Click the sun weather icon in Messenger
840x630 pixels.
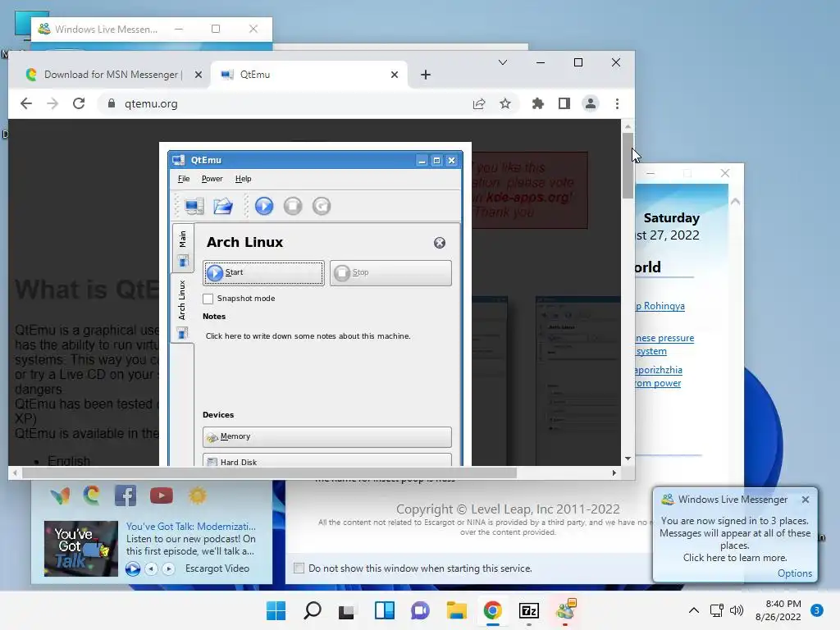[197, 496]
